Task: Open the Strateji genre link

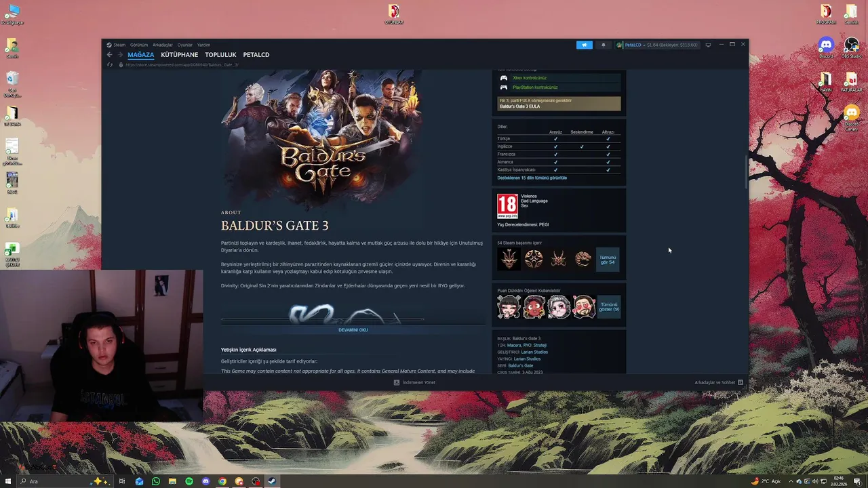Action: coord(540,345)
